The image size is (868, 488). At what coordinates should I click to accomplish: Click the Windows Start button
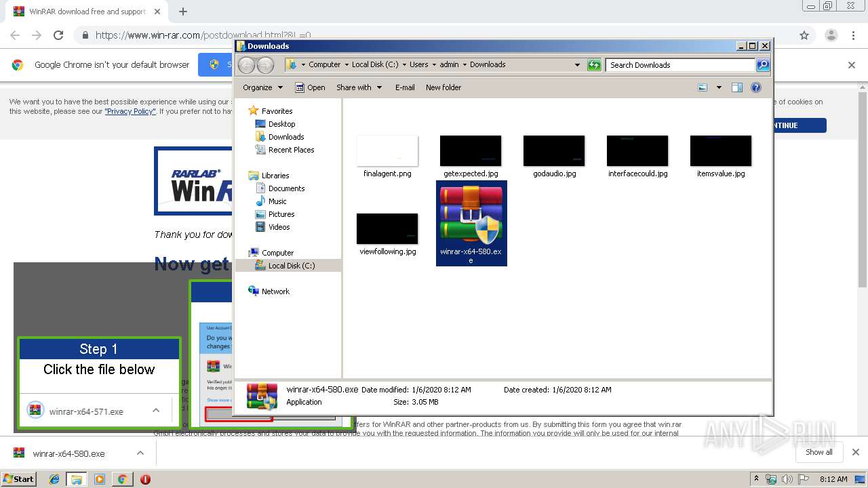[18, 479]
